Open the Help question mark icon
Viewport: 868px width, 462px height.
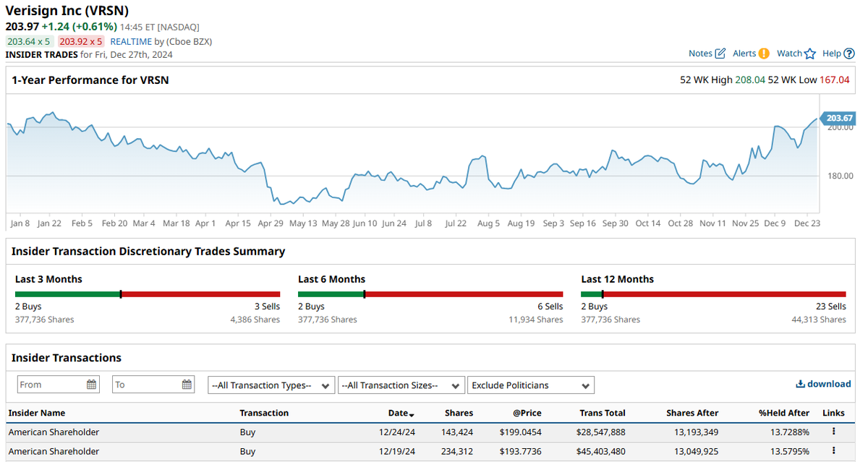[x=850, y=54]
